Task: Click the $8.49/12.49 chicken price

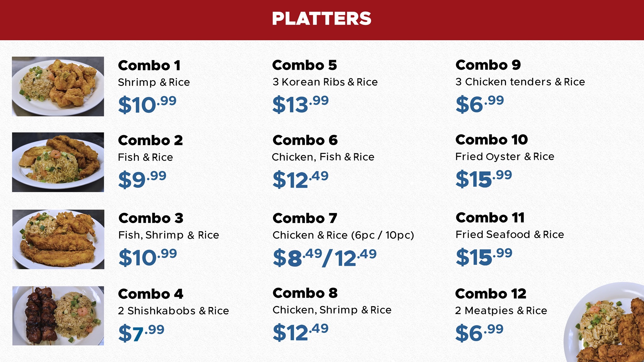Action: pos(325,258)
